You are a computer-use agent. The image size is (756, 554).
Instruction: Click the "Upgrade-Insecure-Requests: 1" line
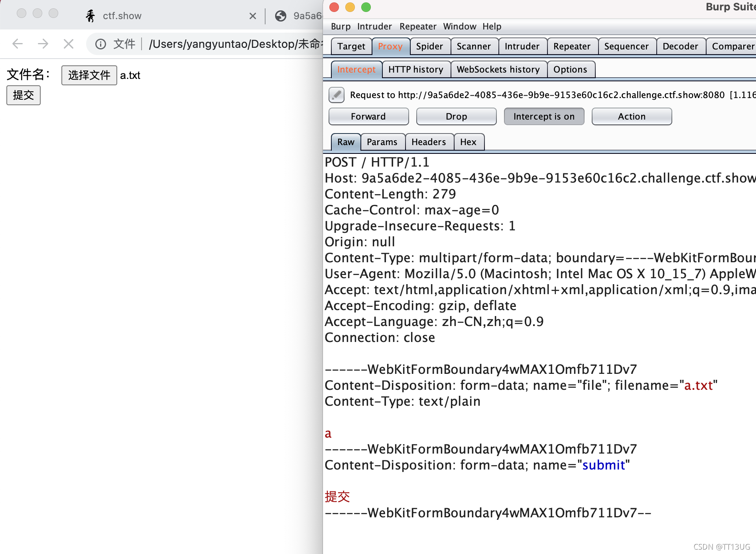tap(420, 226)
